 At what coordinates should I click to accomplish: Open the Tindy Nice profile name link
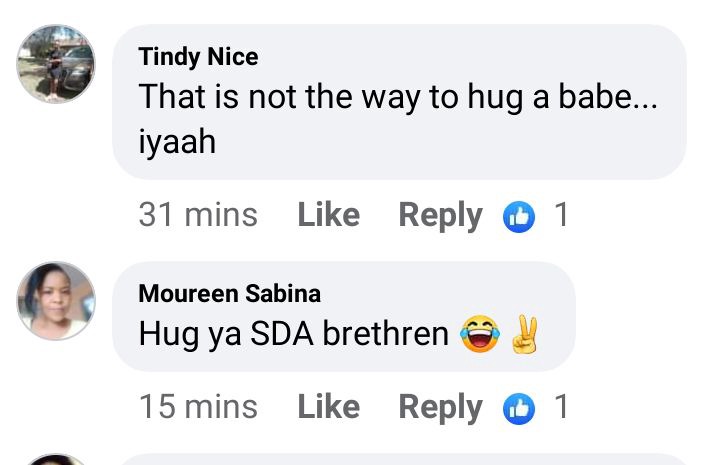click(198, 57)
